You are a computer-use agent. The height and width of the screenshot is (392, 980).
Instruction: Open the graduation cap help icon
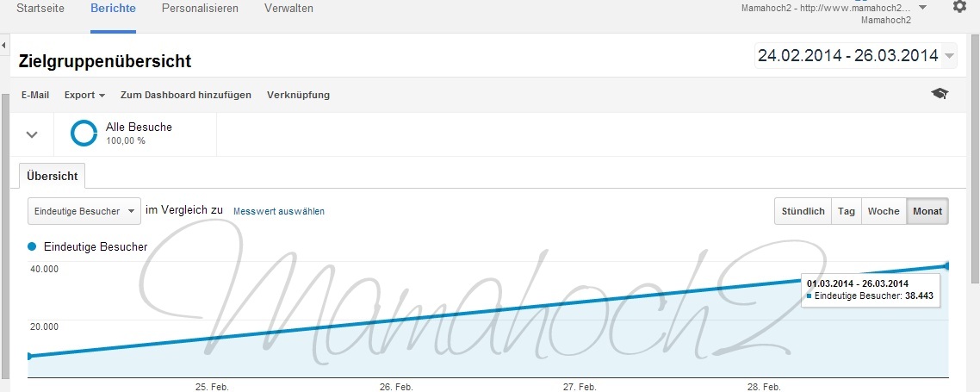(940, 94)
